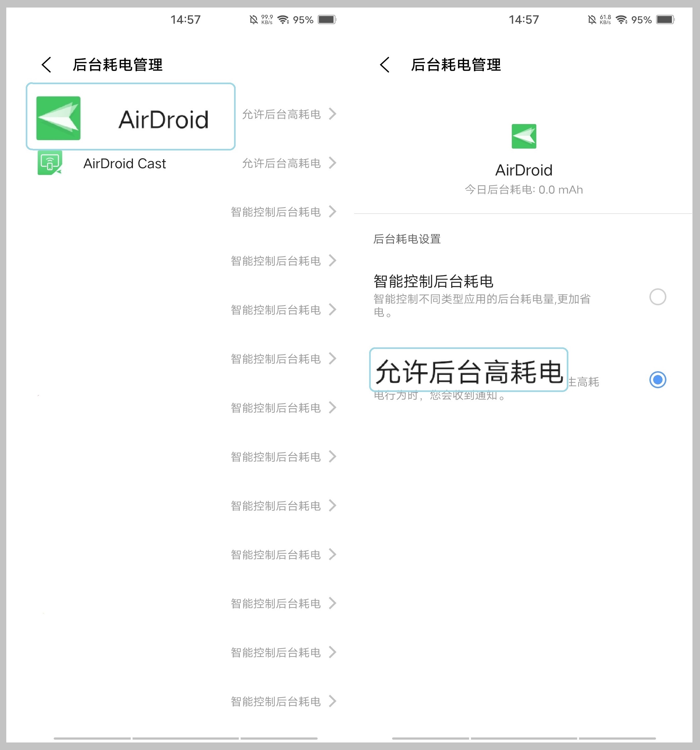The height and width of the screenshot is (750, 700).
Task: Tap the battery icon on the left screen
Action: tap(328, 19)
